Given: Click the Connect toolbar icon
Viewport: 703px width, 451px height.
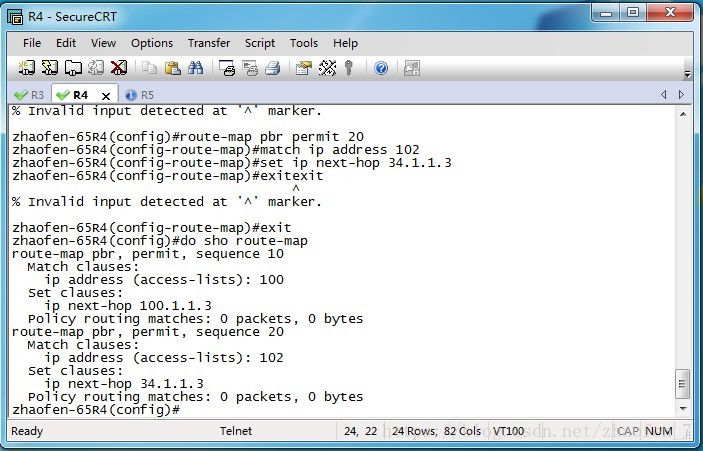Looking at the screenshot, I should [26, 68].
